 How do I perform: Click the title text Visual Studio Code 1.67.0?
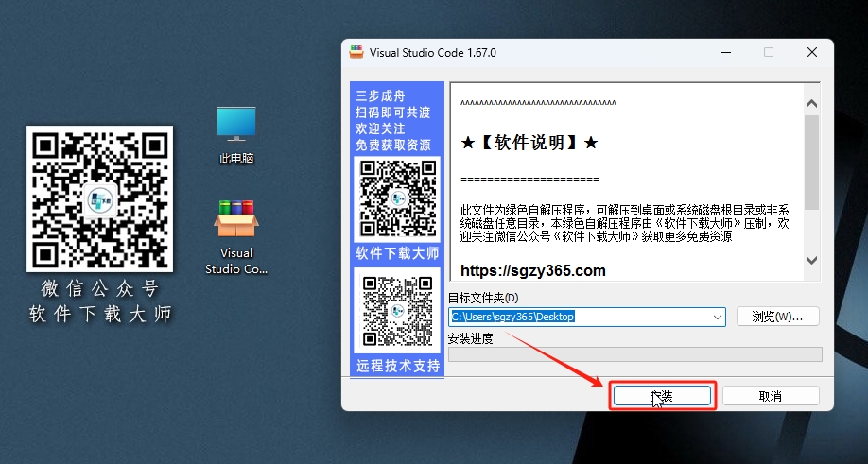pyautogui.click(x=433, y=53)
